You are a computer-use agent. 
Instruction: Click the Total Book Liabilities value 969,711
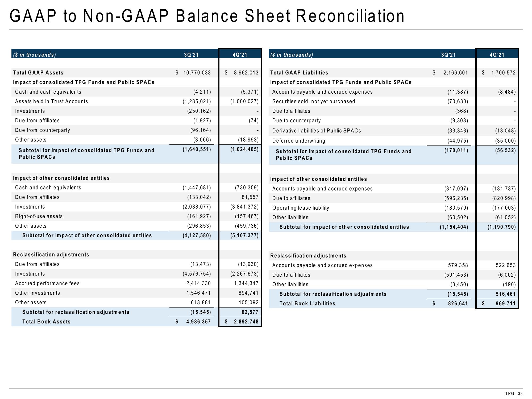click(506, 304)
